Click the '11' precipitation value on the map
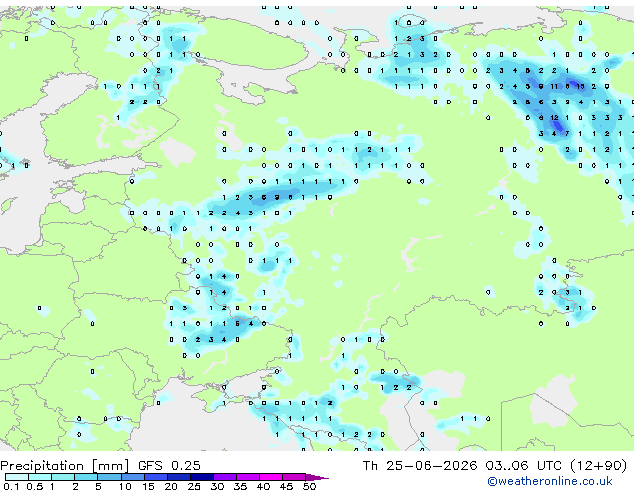The height and width of the screenshot is (490, 634). [554, 86]
